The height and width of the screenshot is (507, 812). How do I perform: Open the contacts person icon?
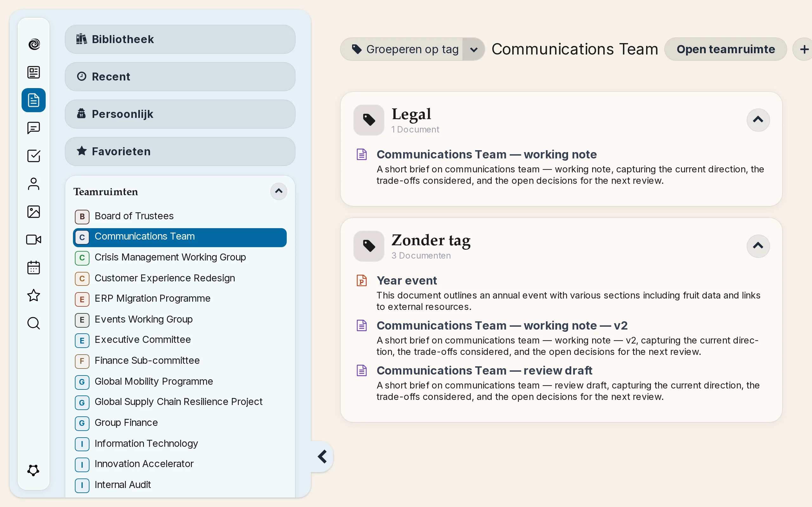(34, 184)
